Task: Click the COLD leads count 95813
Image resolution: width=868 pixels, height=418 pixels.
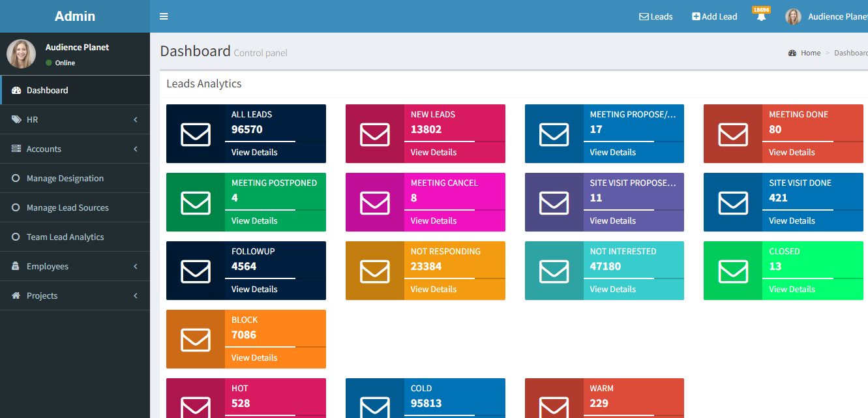Action: tap(427, 403)
